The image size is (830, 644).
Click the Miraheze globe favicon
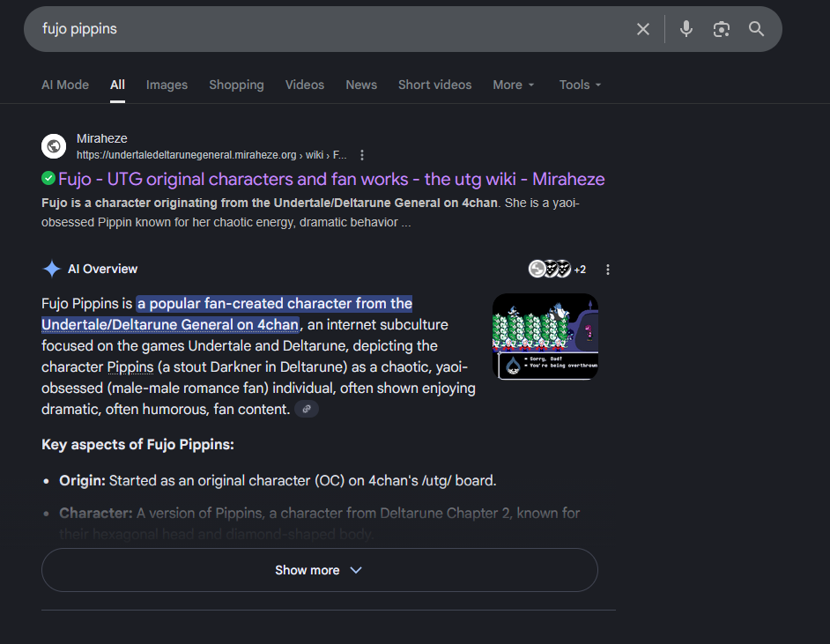tap(54, 146)
